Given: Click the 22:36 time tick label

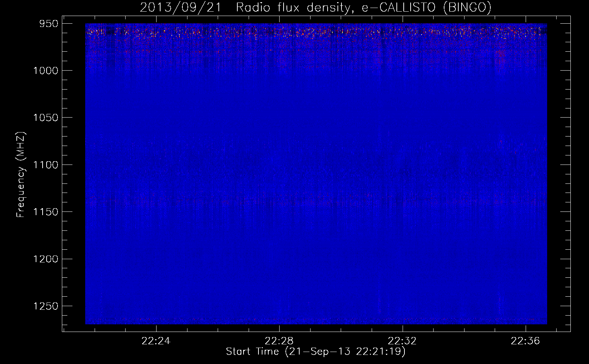Looking at the screenshot, I should [525, 341].
